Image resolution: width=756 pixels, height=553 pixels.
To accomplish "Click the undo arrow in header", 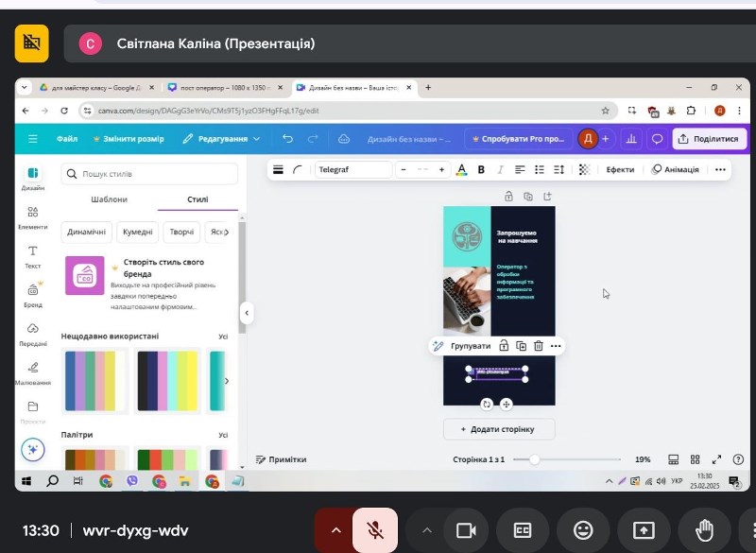I will 288,139.
